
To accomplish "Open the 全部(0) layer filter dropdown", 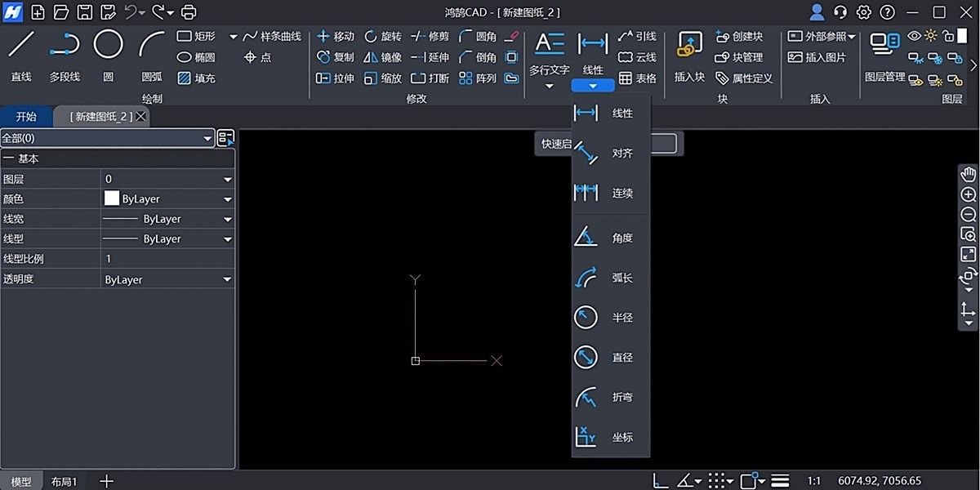I will coord(208,138).
